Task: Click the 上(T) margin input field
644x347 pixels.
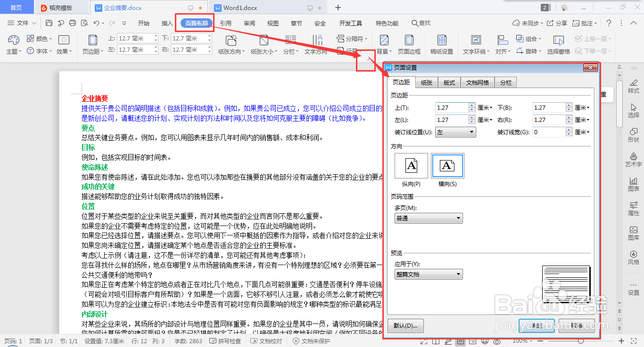Action: point(452,108)
